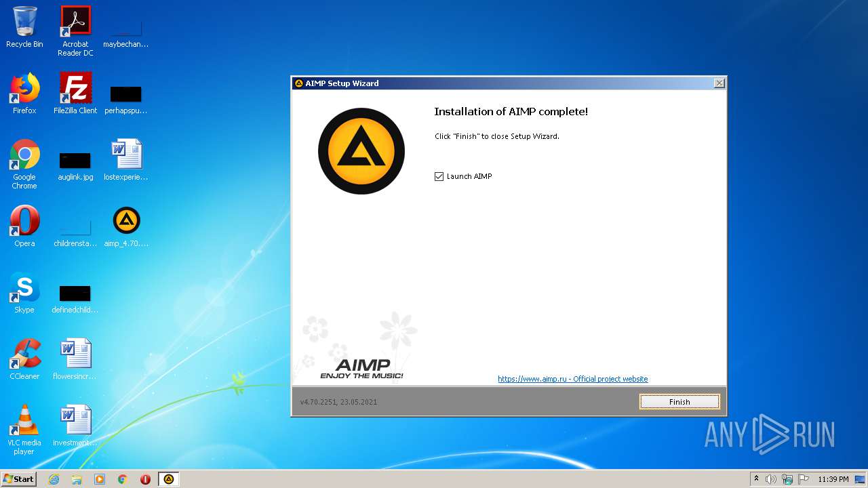Launch Internet Explorer from the taskbar
This screenshot has width=868, height=488.
pos(54,479)
